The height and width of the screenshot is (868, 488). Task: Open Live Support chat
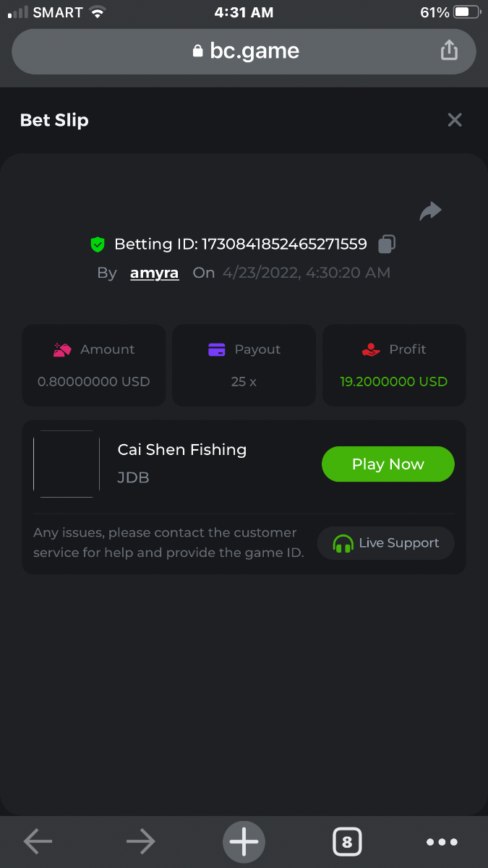[x=386, y=543]
